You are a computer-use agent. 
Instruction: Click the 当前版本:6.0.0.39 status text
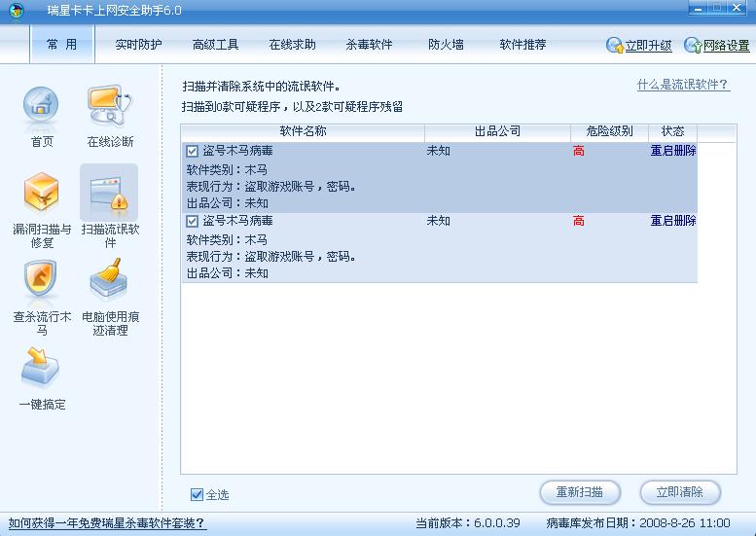click(x=468, y=523)
